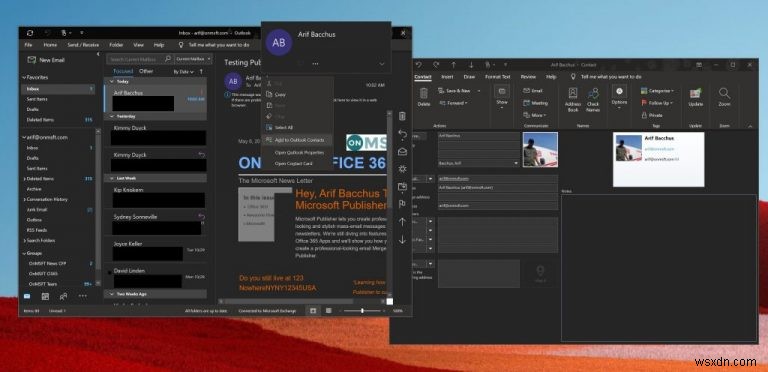Click the ellipsis on Arif Bacchus contact card
768x372 pixels.
click(315, 64)
